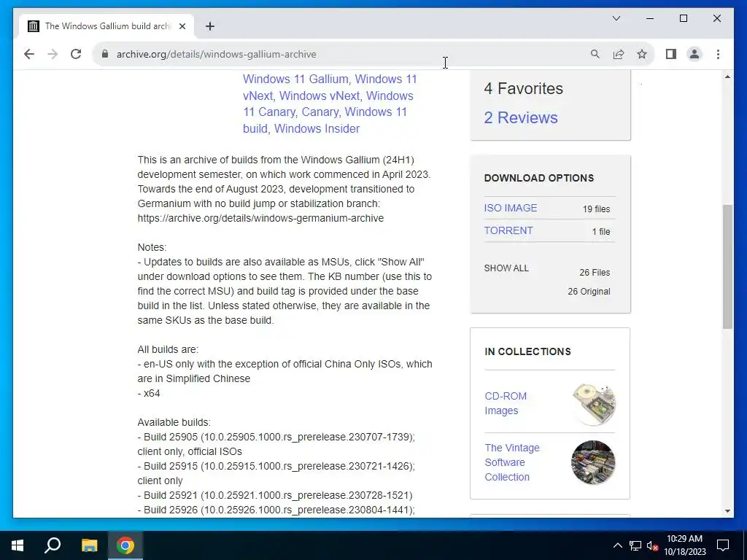The height and width of the screenshot is (560, 747).
Task: Open Windows taskbar search
Action: click(x=53, y=545)
